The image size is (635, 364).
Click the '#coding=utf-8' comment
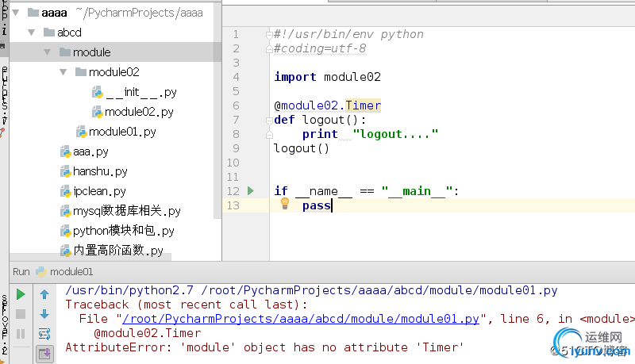320,48
